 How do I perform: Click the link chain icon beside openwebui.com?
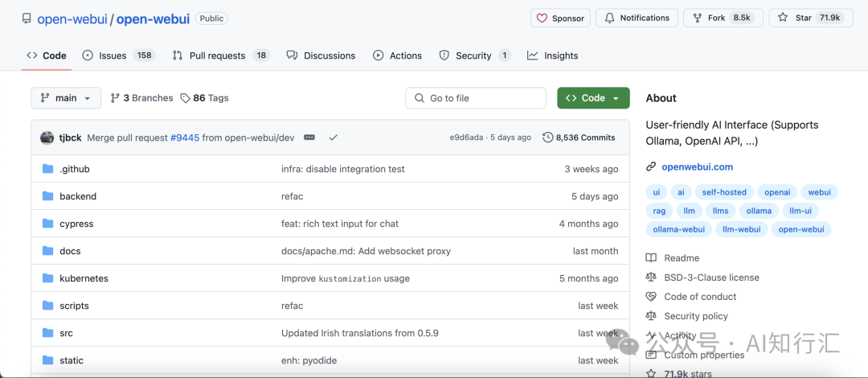(651, 166)
